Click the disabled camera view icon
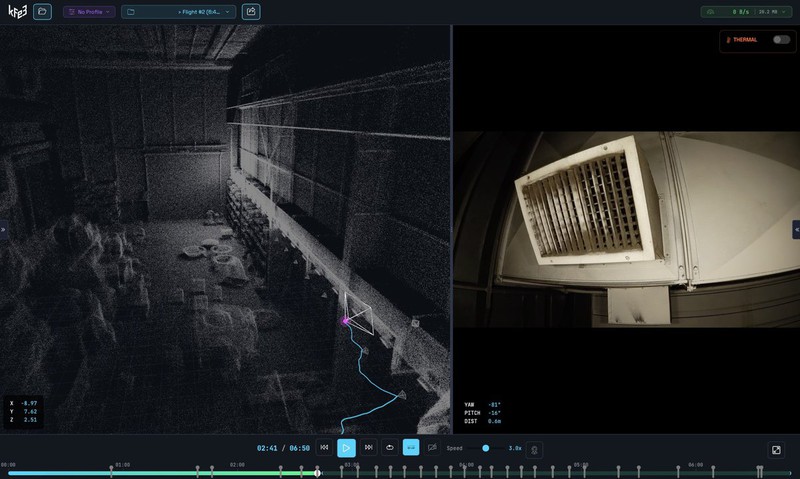 click(x=432, y=448)
